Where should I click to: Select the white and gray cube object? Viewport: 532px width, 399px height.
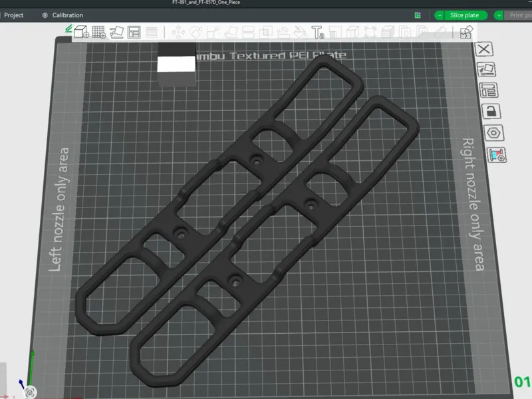click(x=176, y=65)
